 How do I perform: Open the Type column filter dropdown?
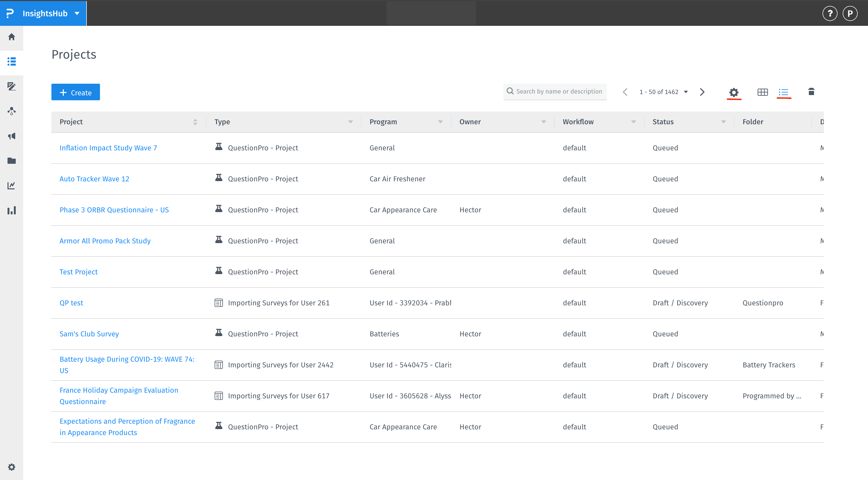[x=351, y=122]
